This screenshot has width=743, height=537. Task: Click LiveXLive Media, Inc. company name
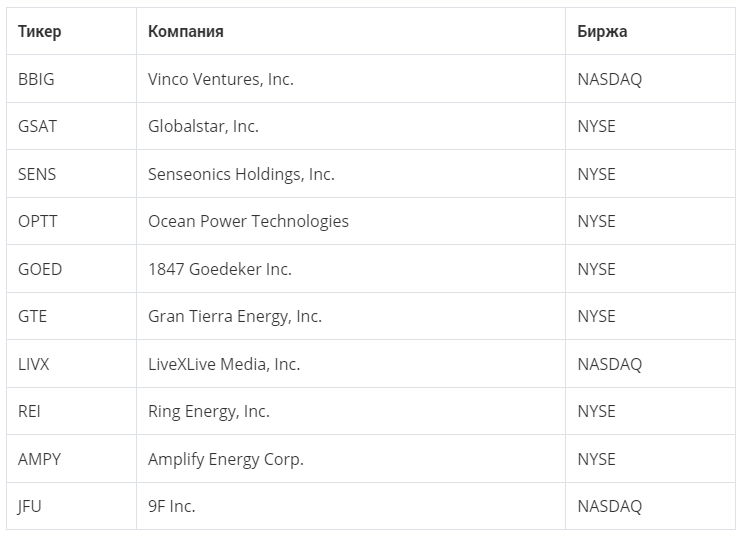click(x=224, y=364)
